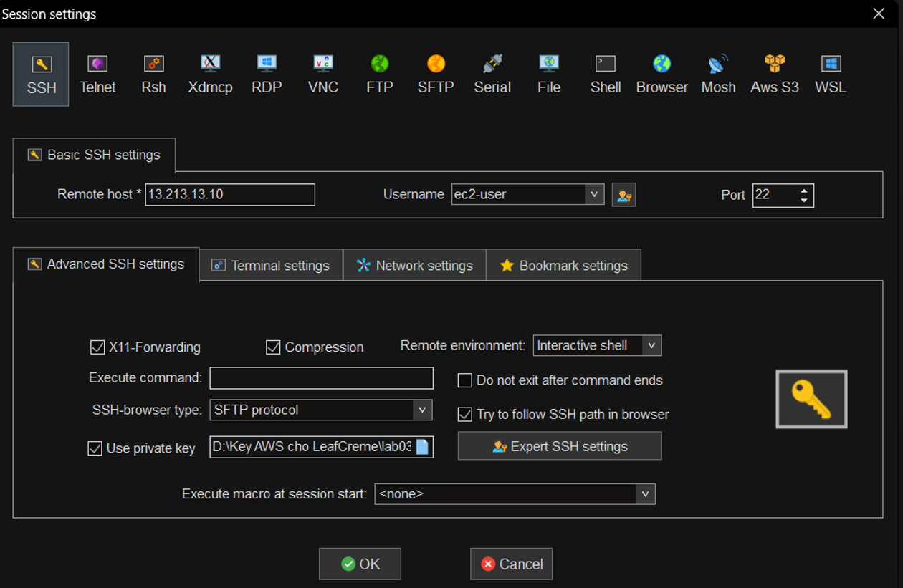Select the Telnet session type
The image size is (903, 588).
(97, 74)
